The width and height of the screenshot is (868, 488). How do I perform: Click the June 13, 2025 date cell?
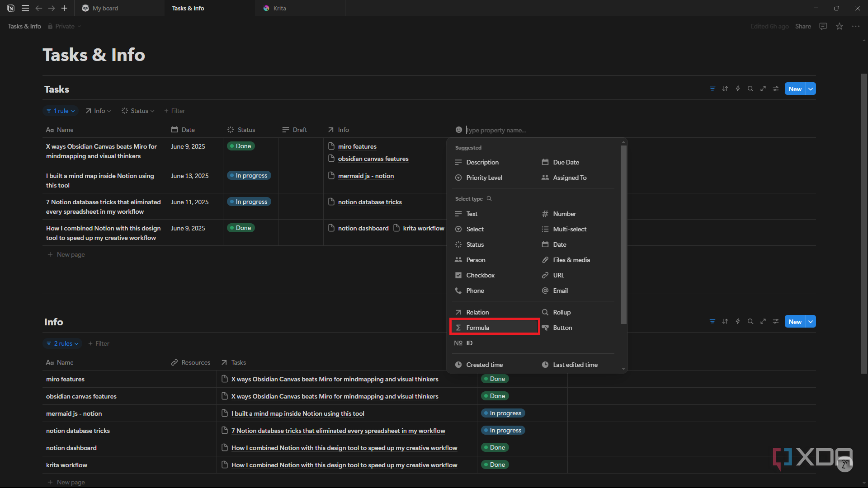pos(189,176)
